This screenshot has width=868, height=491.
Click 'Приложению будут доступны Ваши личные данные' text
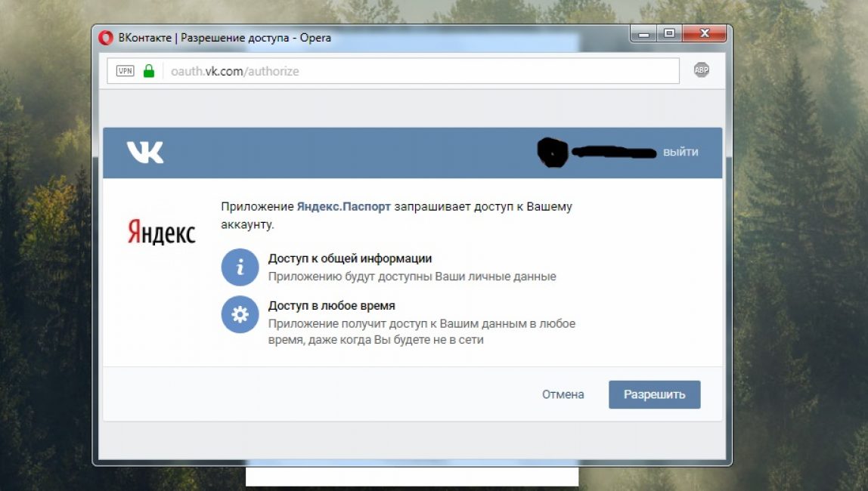pos(412,276)
